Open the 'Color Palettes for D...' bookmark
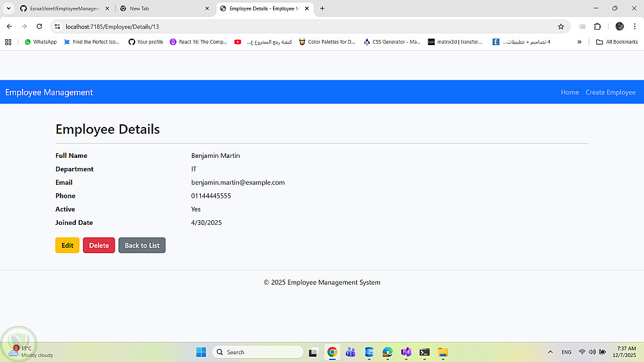 tap(327, 42)
